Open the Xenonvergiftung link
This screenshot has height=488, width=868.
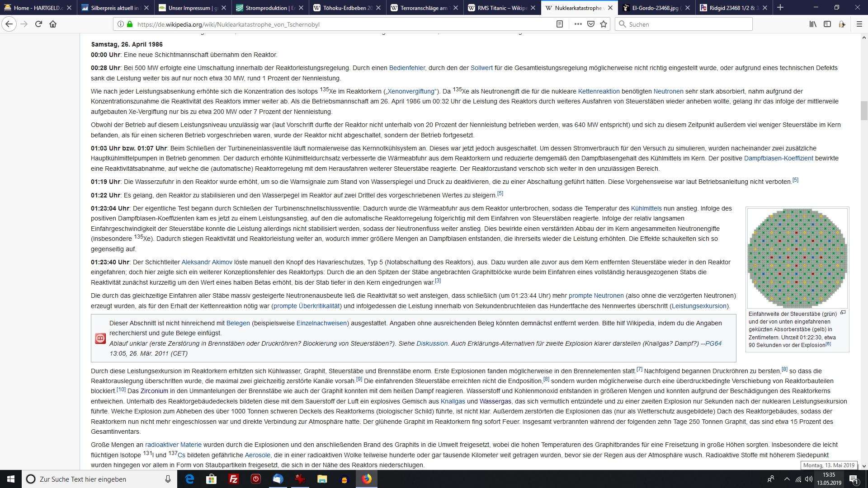tap(410, 91)
